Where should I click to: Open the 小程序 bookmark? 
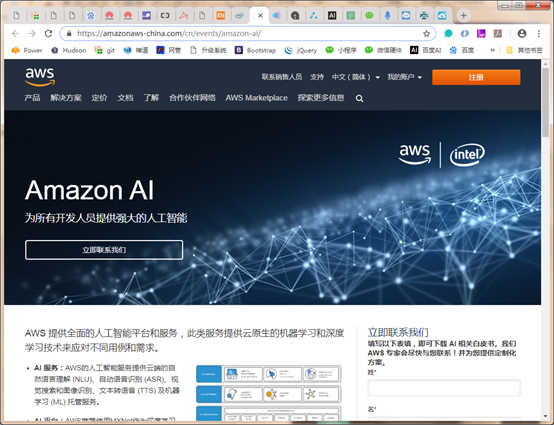click(341, 51)
